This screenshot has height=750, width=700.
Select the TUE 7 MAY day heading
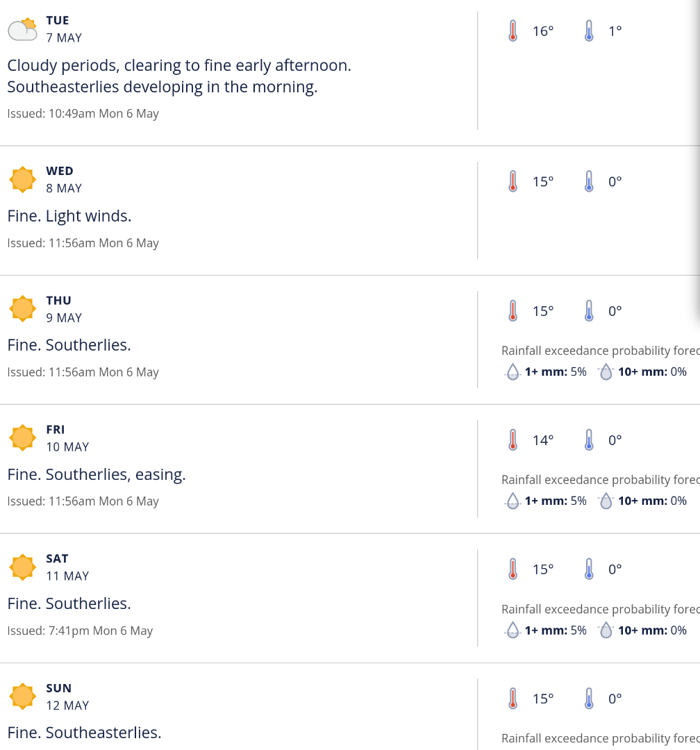click(64, 29)
